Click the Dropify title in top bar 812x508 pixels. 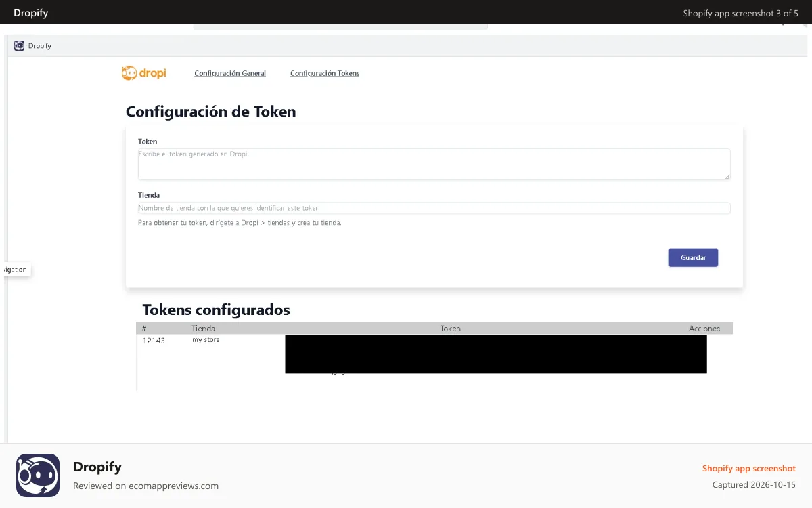tap(31, 13)
